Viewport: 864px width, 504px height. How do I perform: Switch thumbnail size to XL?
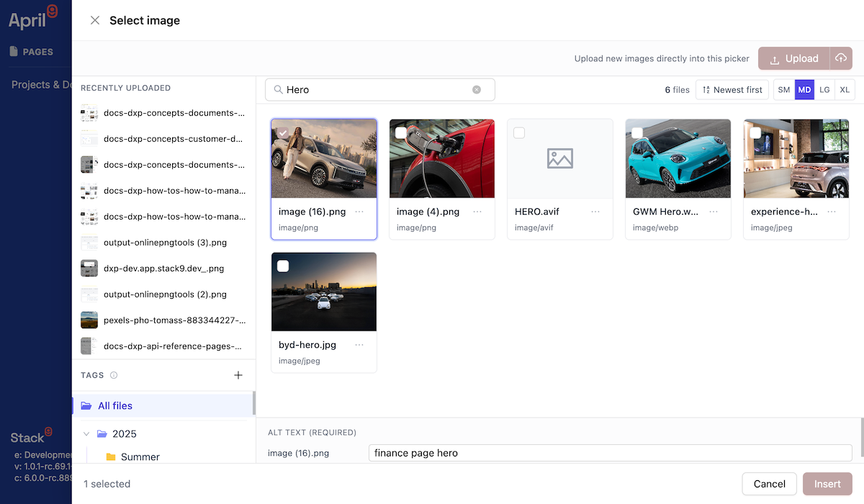tap(845, 90)
